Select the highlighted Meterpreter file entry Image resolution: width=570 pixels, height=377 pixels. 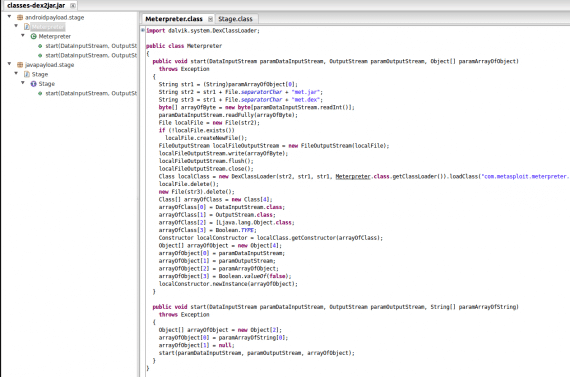tap(48, 27)
